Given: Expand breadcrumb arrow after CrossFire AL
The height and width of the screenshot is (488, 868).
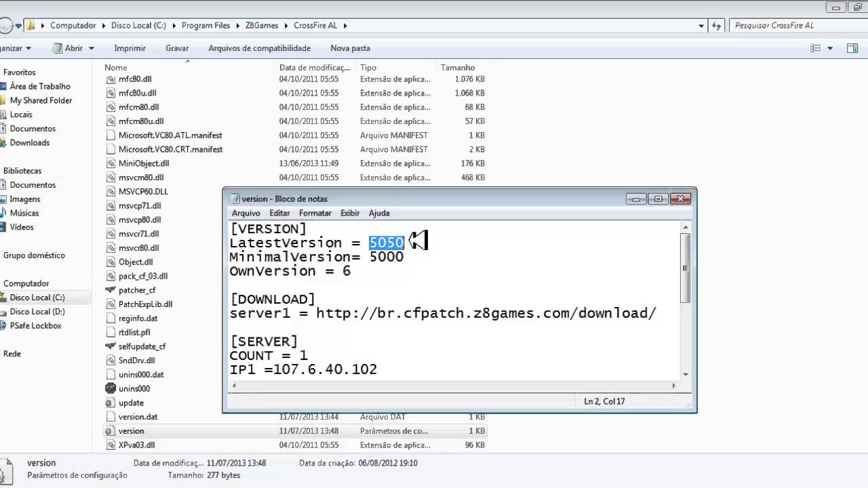Looking at the screenshot, I should coord(344,26).
